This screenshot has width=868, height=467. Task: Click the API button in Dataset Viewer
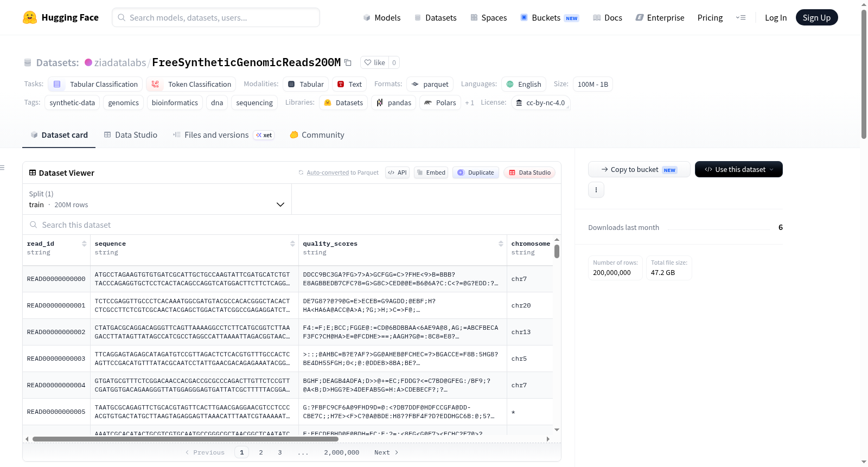(x=397, y=172)
